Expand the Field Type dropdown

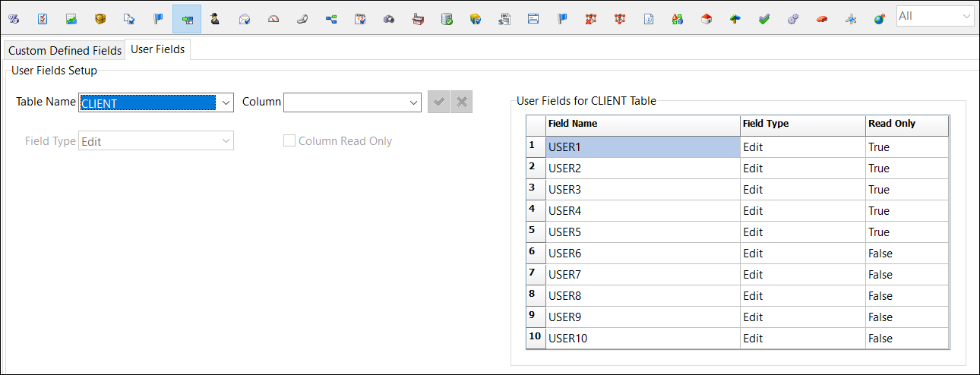pyautogui.click(x=225, y=141)
